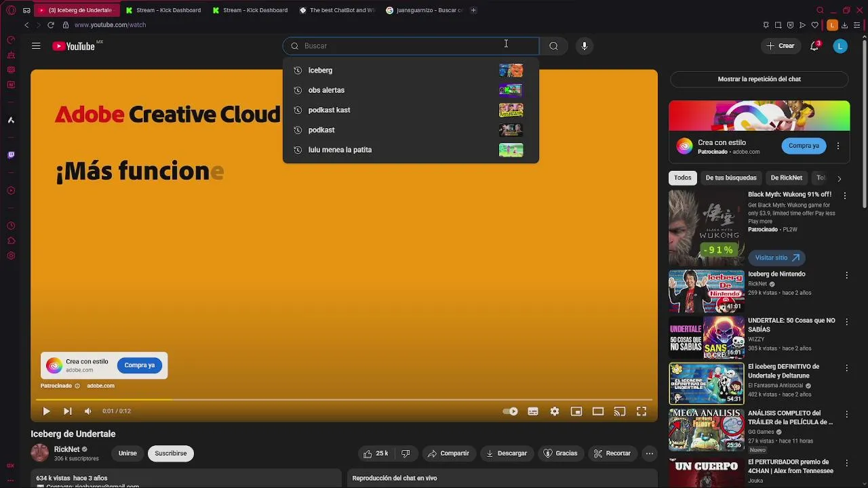Click Compra ya on the video overlay ad
Image resolution: width=868 pixels, height=488 pixels.
[x=140, y=365]
